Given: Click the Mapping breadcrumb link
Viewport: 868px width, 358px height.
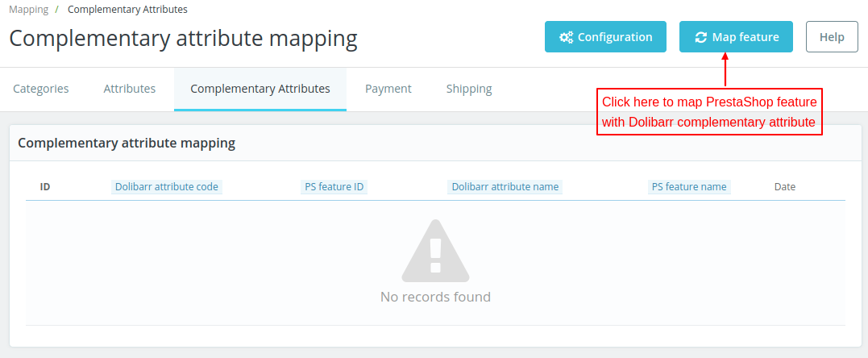Looking at the screenshot, I should click(x=28, y=10).
